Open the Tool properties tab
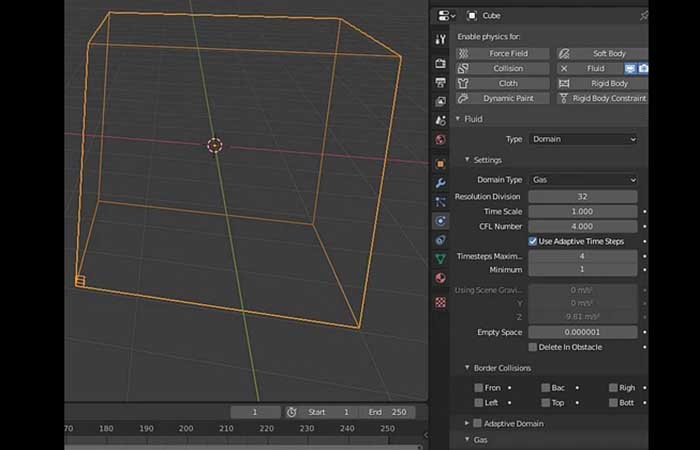 coord(441,39)
